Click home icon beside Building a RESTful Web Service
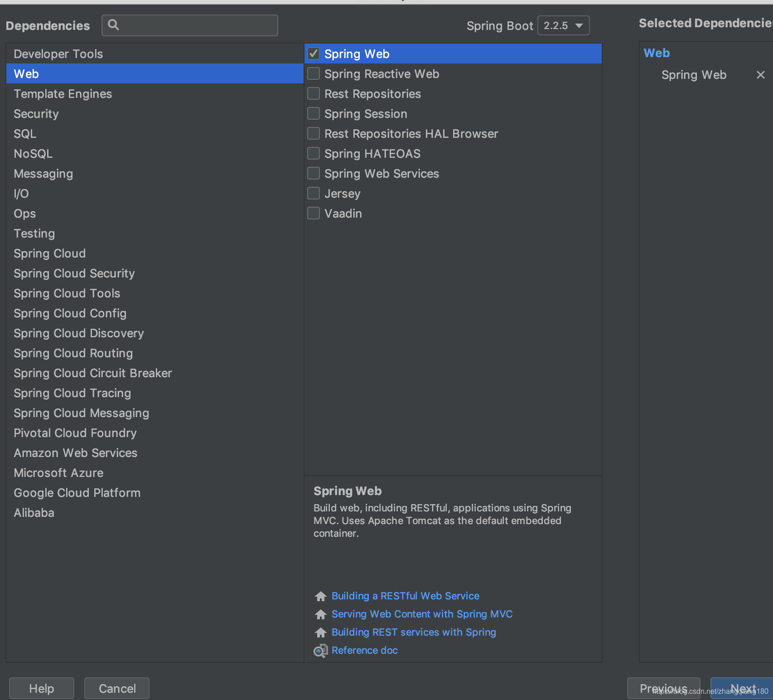773x700 pixels. (320, 596)
